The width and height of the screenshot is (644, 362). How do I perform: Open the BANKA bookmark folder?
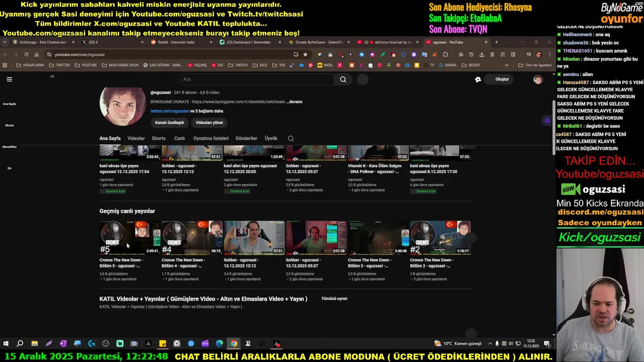pyautogui.click(x=447, y=65)
